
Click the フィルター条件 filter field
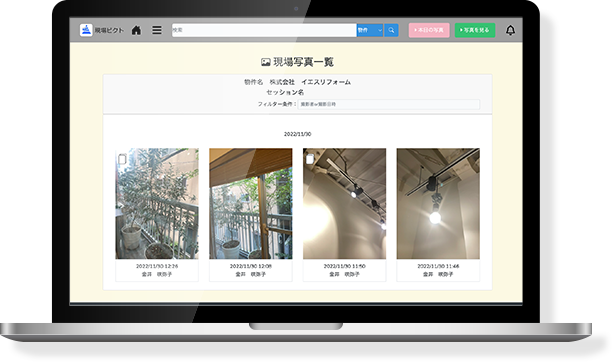pyautogui.click(x=389, y=104)
